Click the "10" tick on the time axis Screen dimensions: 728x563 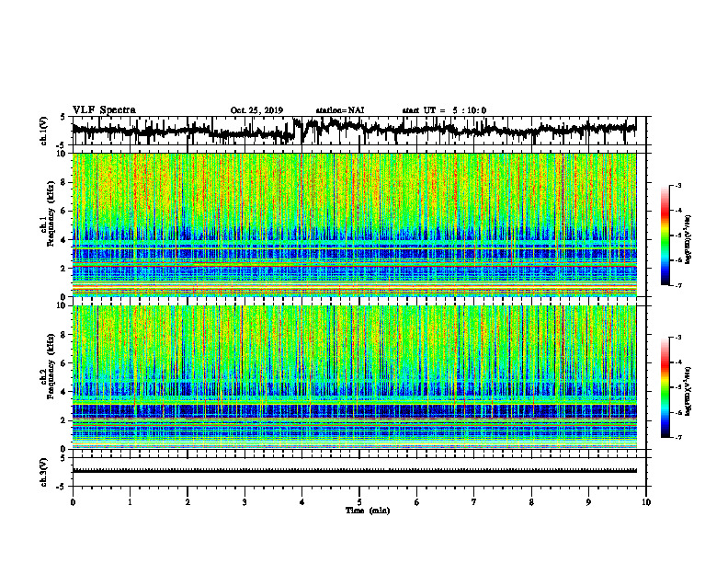(x=646, y=502)
